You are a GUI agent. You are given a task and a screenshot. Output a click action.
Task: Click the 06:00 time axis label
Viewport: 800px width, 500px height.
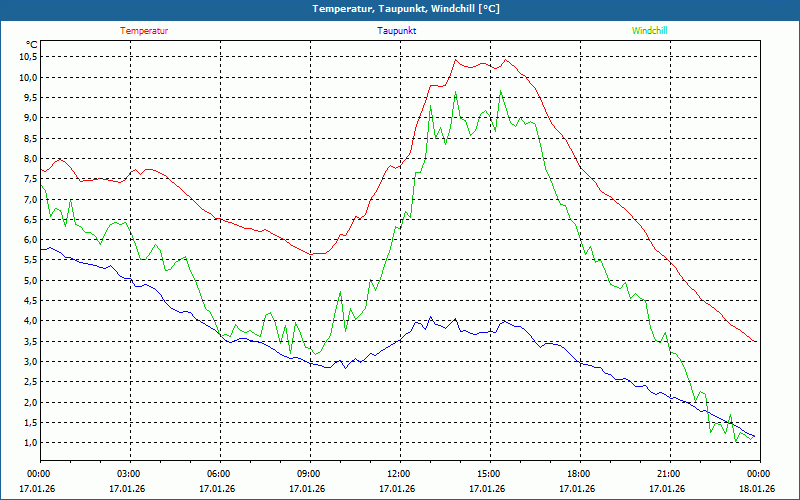point(218,474)
